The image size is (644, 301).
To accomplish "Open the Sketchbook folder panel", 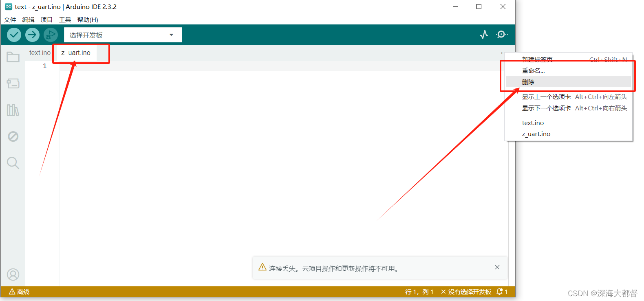I will (13, 57).
